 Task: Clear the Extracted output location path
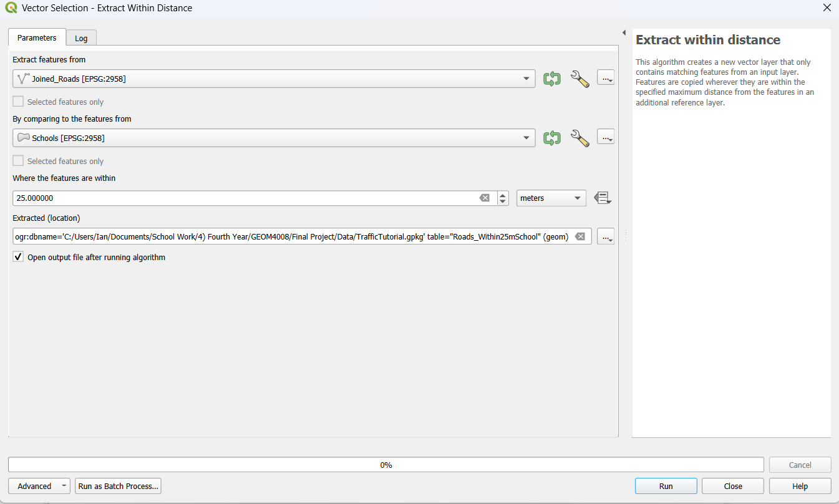[580, 236]
